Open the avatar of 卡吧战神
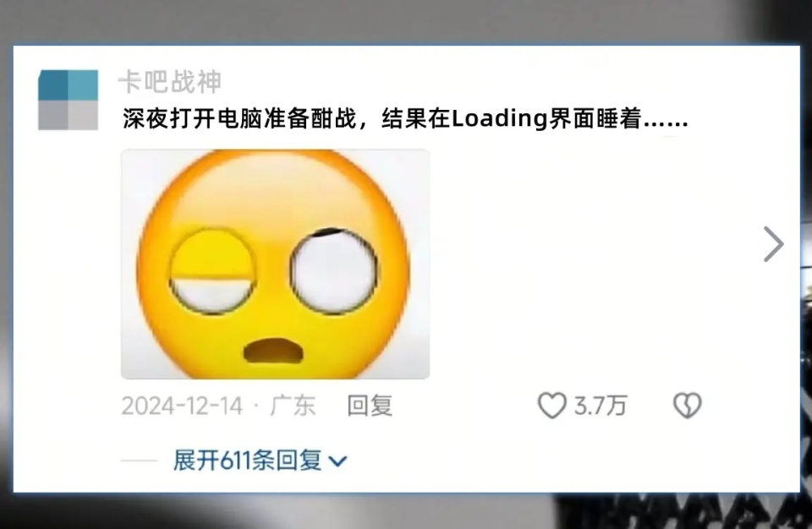812x529 pixels. [x=68, y=100]
